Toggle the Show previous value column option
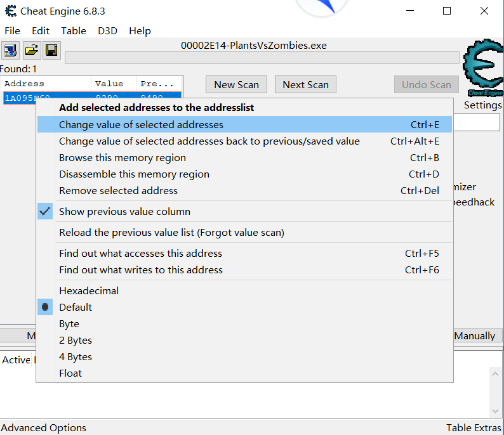Image resolution: width=504 pixels, height=435 pixels. [124, 212]
